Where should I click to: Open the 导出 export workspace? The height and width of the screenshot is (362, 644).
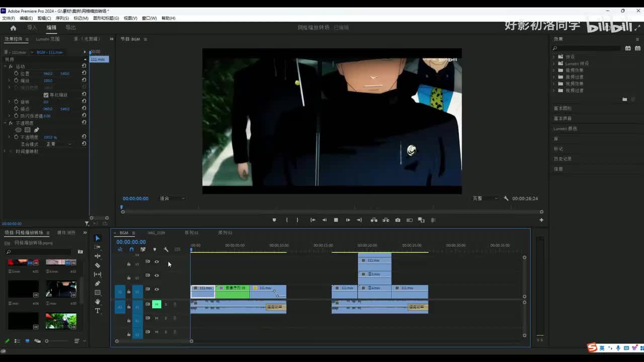click(x=70, y=28)
